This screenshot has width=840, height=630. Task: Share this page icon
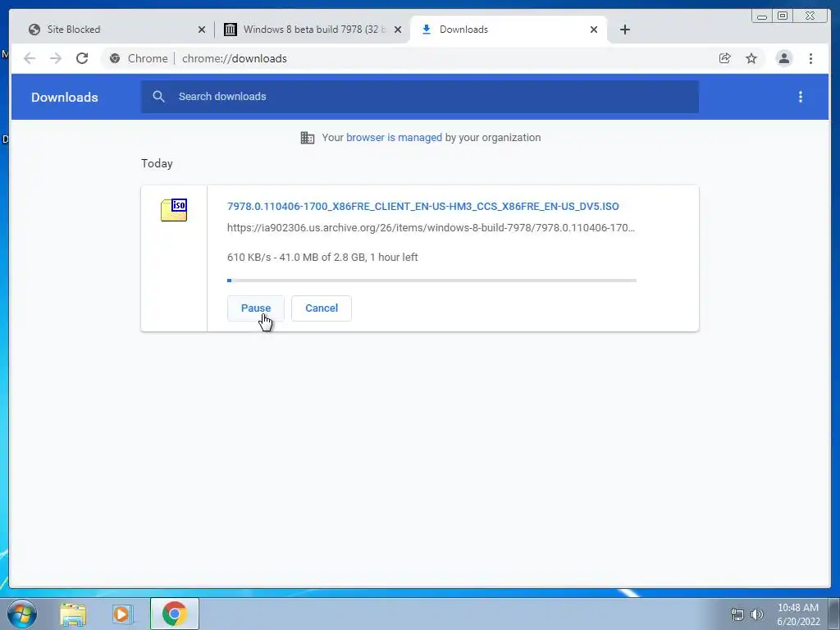(x=725, y=58)
